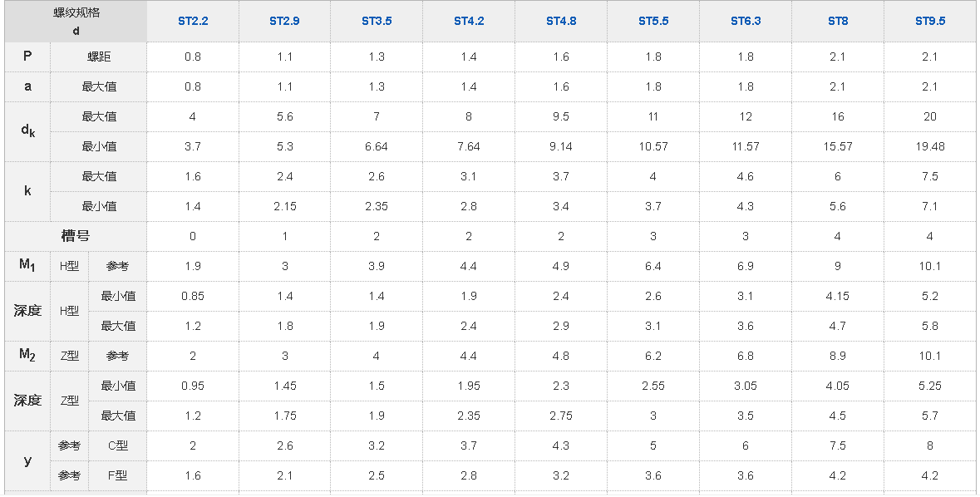Image resolution: width=980 pixels, height=497 pixels.
Task: Select the M1 row label cell
Action: (27, 266)
